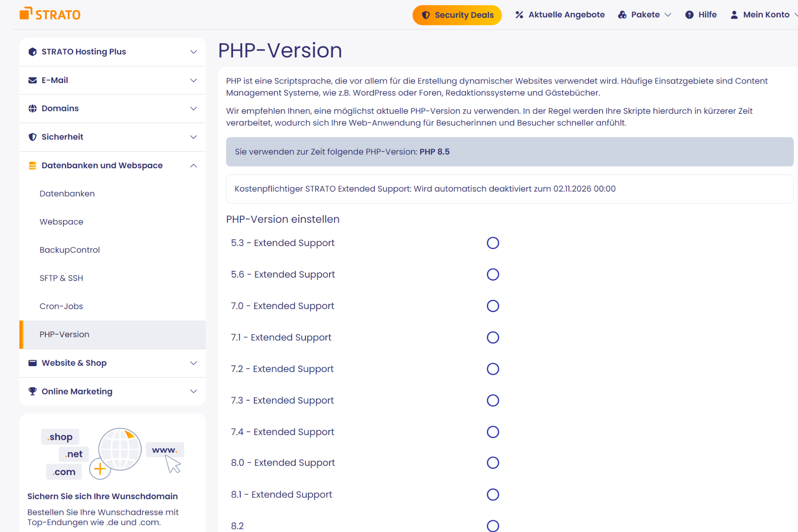Open Security Deals button label
The height and width of the screenshot is (532, 798).
click(x=464, y=15)
